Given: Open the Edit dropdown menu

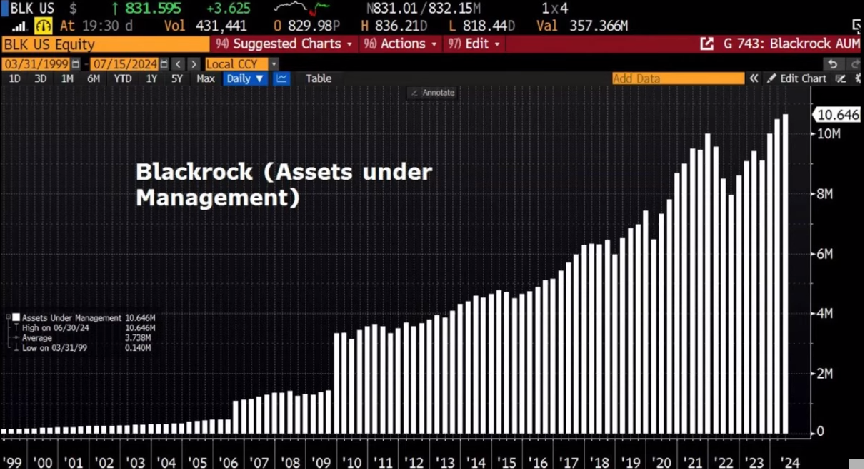Looking at the screenshot, I should [474, 44].
